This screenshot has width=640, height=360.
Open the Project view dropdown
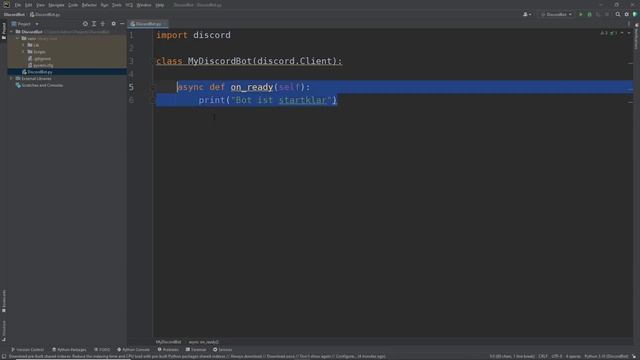point(25,24)
